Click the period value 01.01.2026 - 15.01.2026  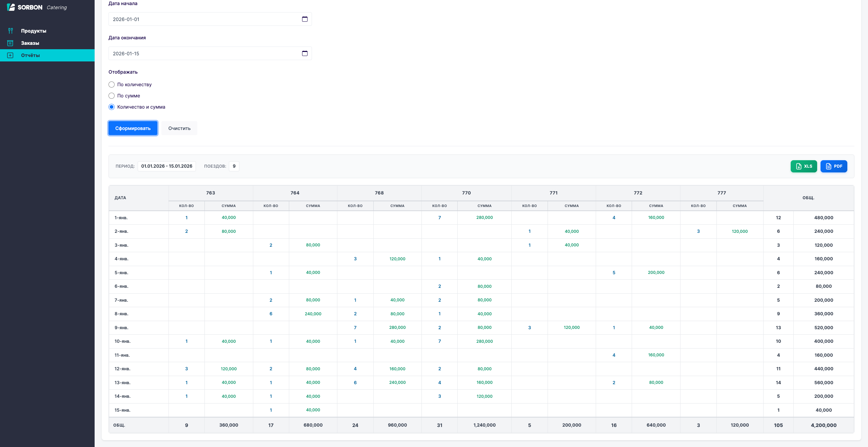click(x=166, y=166)
